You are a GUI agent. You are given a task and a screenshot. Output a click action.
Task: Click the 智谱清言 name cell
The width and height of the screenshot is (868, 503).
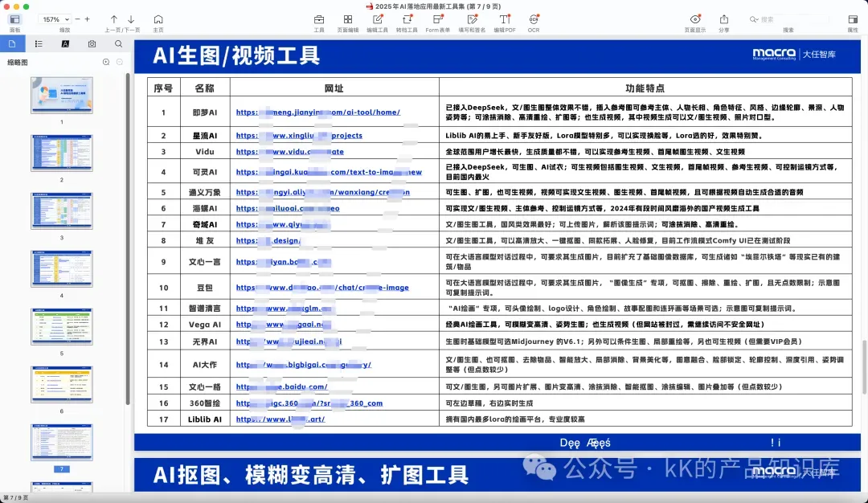point(205,309)
